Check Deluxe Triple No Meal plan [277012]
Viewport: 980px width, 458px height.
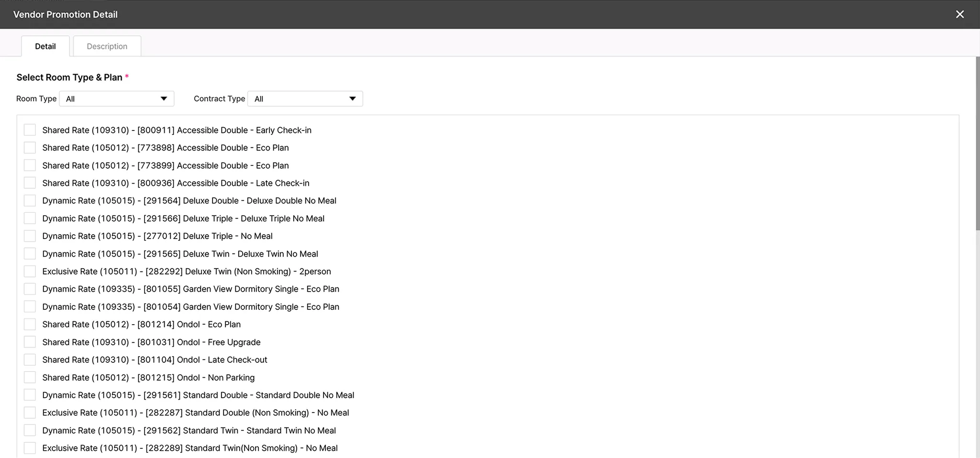(30, 236)
